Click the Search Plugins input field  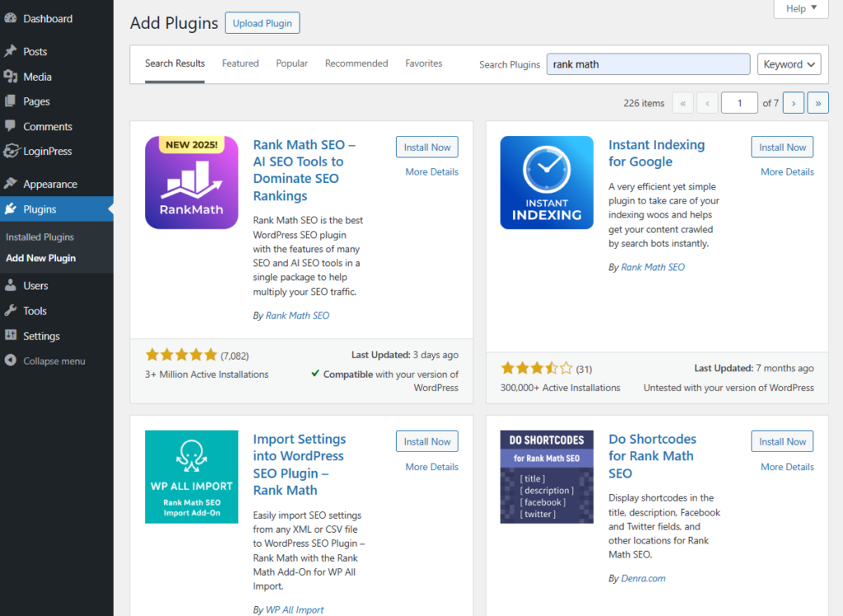pyautogui.click(x=649, y=64)
